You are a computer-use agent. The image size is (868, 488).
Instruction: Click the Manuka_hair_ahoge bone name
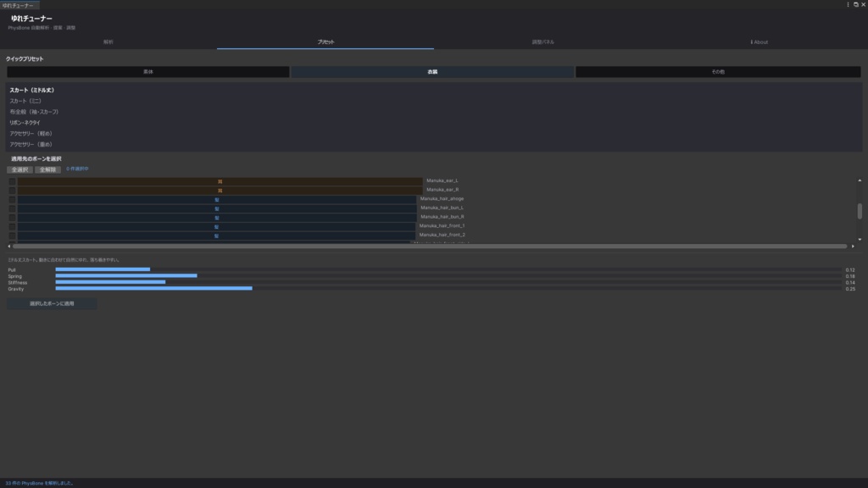pyautogui.click(x=442, y=198)
